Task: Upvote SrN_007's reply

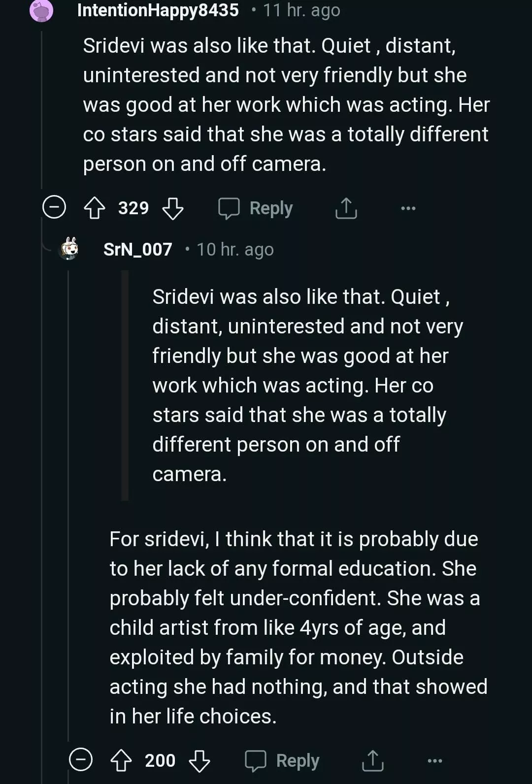Action: 121,760
